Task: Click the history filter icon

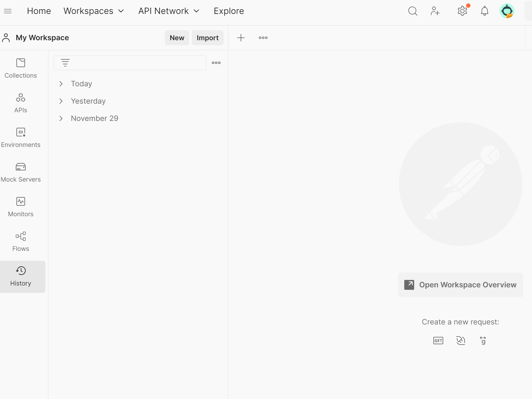Action: point(65,63)
